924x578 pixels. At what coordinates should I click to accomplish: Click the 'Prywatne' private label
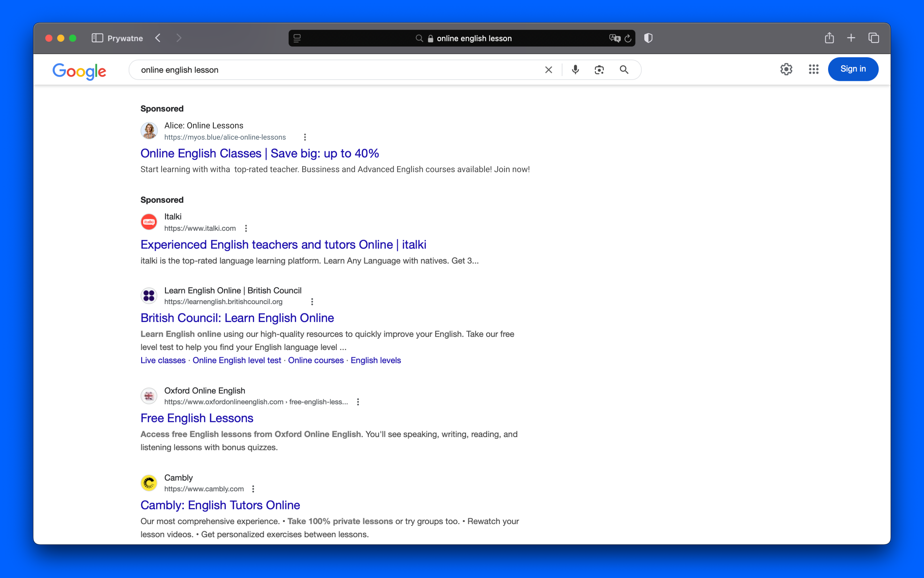click(125, 38)
